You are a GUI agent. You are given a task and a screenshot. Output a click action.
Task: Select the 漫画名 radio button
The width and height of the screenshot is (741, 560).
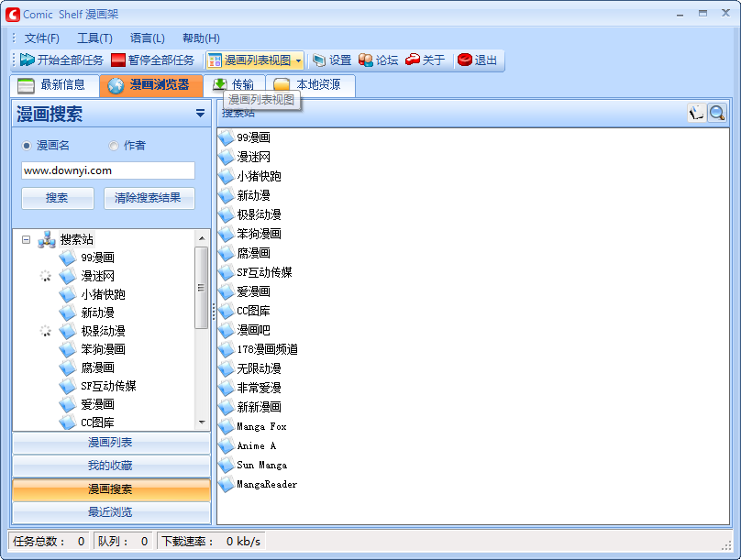tap(27, 146)
